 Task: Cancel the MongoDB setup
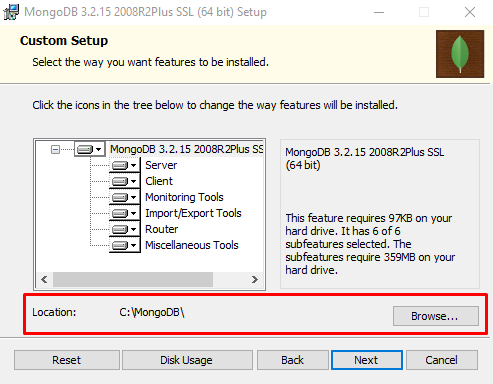(x=442, y=360)
